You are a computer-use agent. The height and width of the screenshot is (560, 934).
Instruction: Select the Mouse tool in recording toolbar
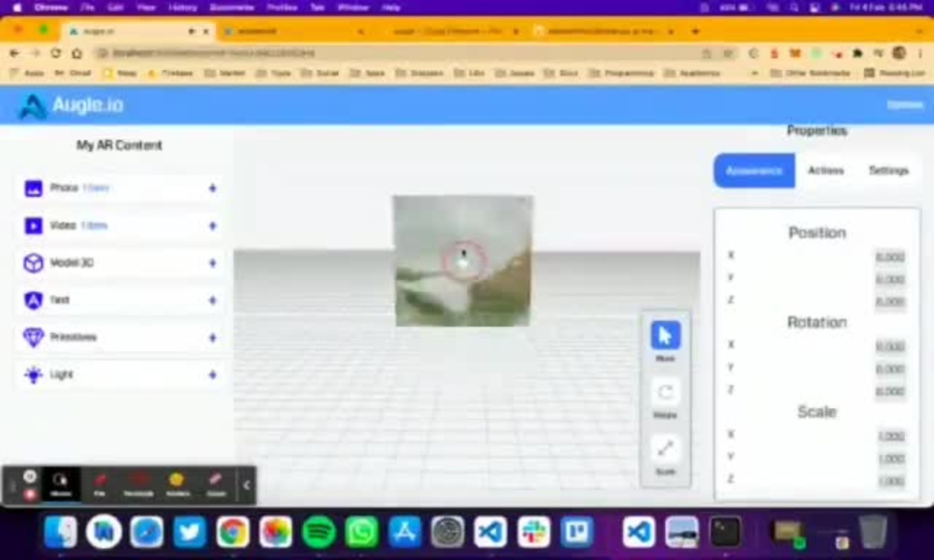tap(61, 484)
